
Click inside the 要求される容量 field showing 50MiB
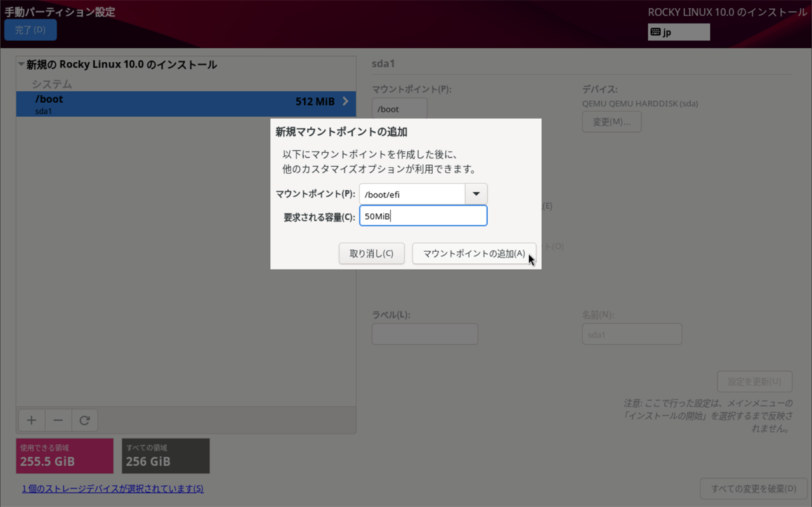423,215
